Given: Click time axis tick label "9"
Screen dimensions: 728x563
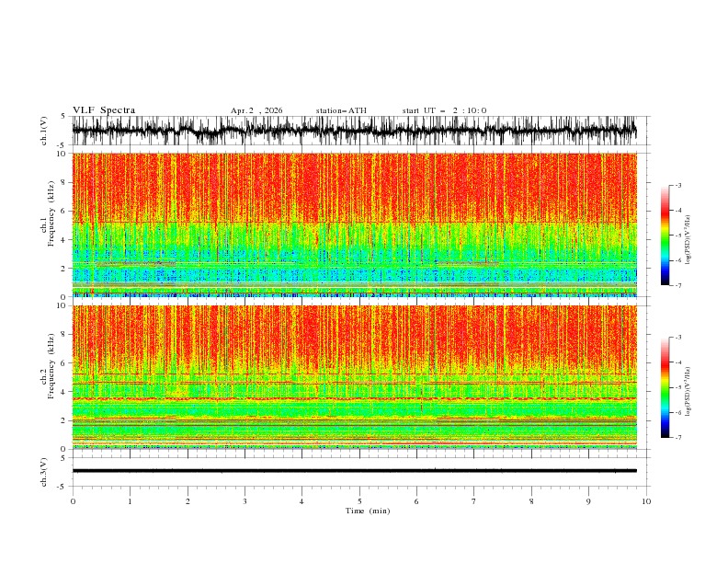Looking at the screenshot, I should coord(588,501).
